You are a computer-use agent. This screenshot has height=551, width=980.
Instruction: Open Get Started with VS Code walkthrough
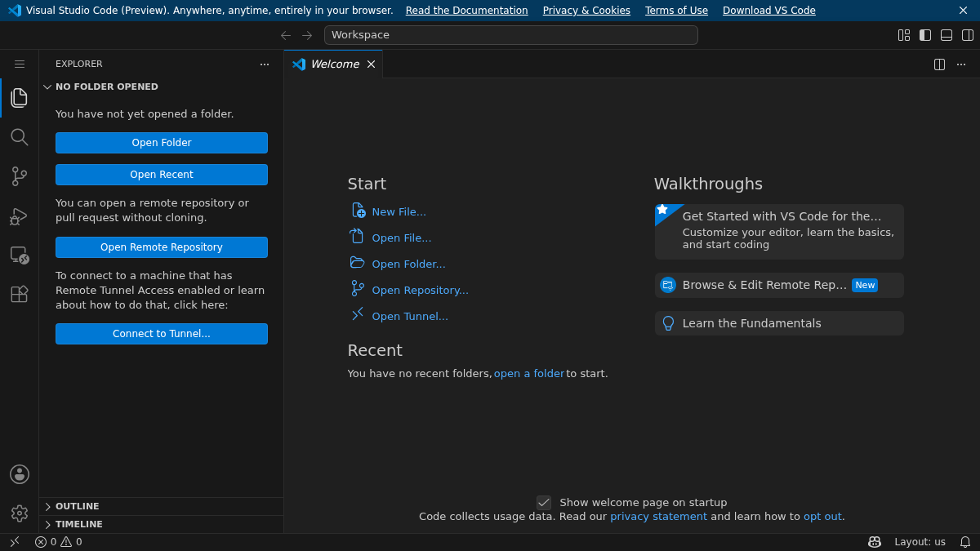click(779, 232)
